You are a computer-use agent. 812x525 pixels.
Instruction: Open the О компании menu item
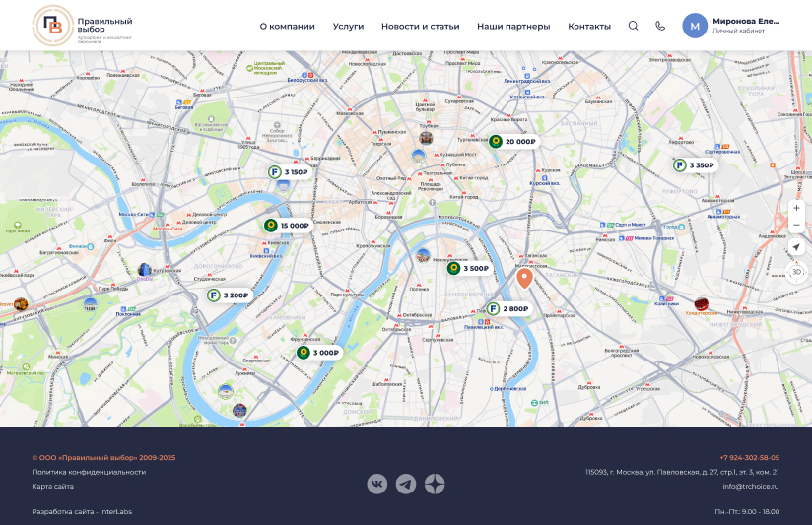point(288,26)
